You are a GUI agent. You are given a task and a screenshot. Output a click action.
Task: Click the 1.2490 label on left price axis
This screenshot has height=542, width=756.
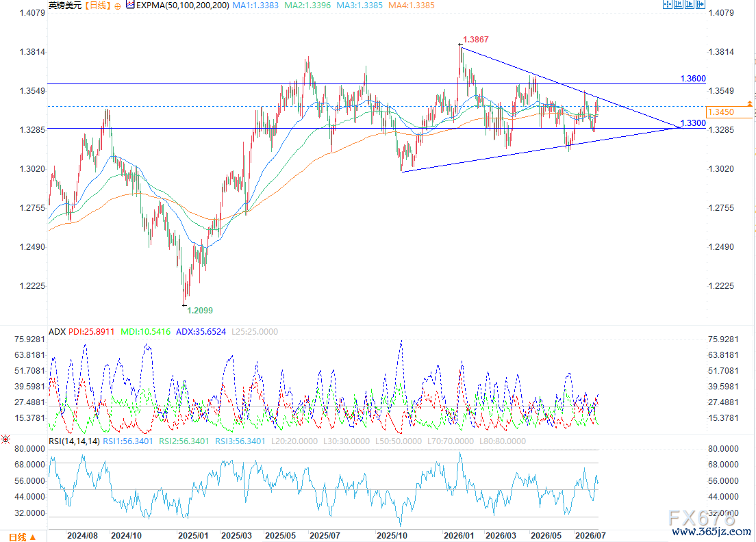32,246
